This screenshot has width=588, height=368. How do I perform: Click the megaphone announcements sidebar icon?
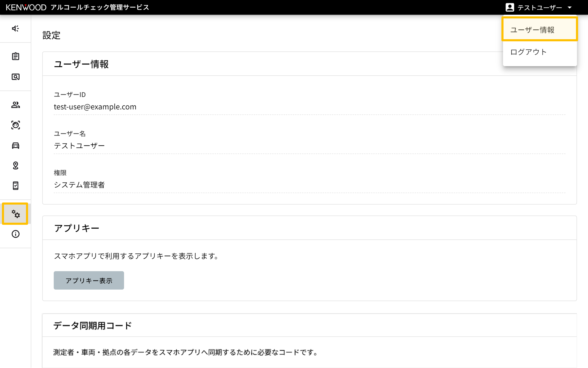point(15,29)
